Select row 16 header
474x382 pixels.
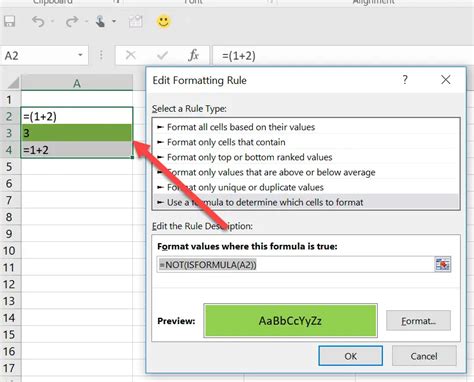10,351
